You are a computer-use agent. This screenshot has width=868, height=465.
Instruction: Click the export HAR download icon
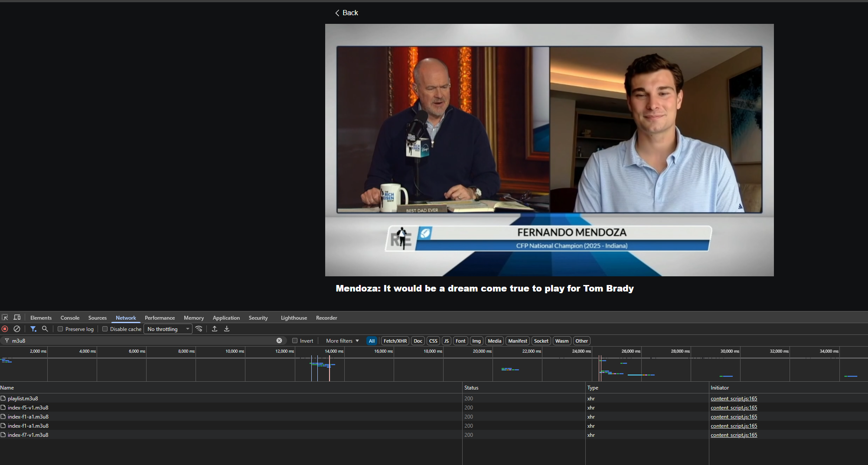(227, 329)
